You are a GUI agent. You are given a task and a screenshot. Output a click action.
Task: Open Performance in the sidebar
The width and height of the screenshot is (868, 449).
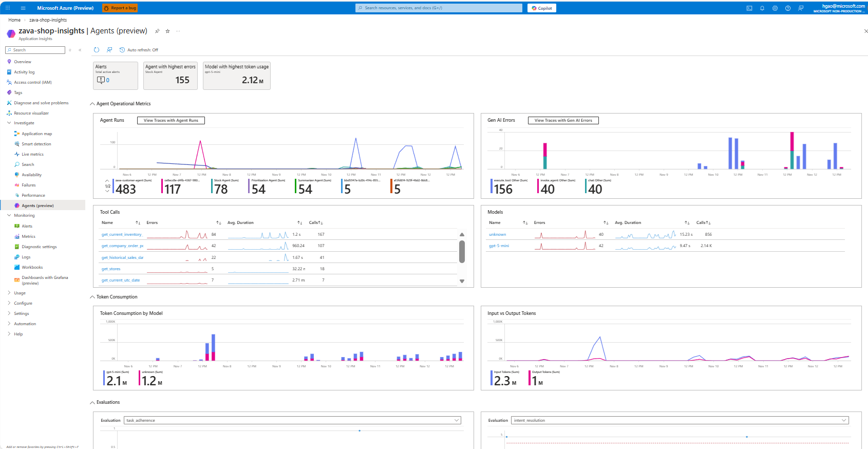(x=33, y=195)
